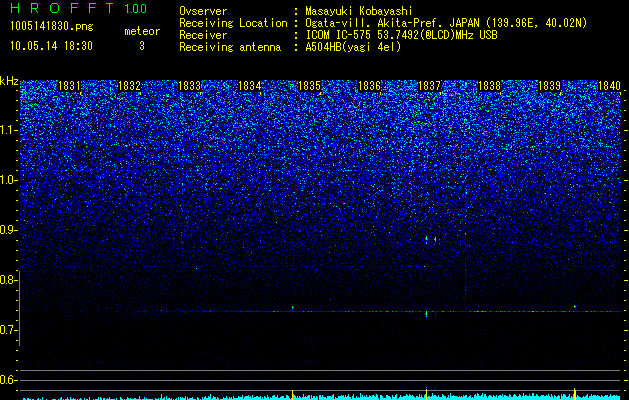Click the 1831 time marker
The width and height of the screenshot is (629, 400).
pyautogui.click(x=69, y=86)
